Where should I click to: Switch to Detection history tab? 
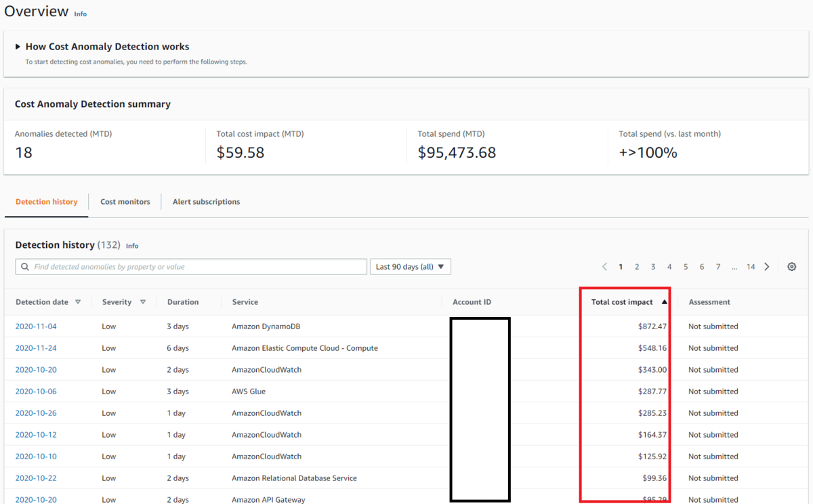coord(47,202)
